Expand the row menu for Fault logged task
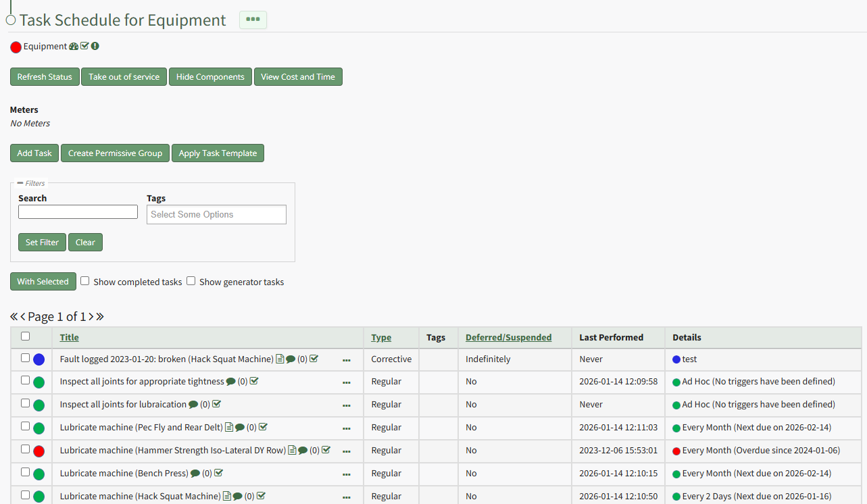 tap(347, 360)
